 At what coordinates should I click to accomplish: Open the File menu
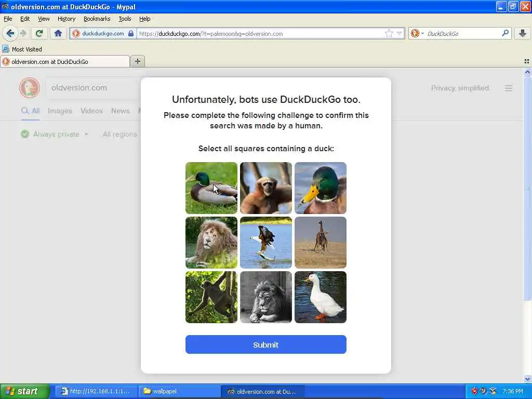pos(8,19)
